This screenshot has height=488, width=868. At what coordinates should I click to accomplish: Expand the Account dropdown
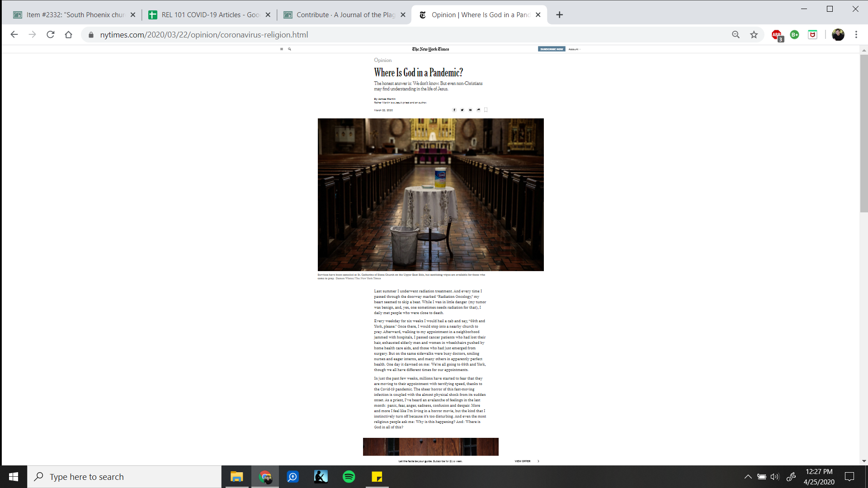pyautogui.click(x=574, y=49)
